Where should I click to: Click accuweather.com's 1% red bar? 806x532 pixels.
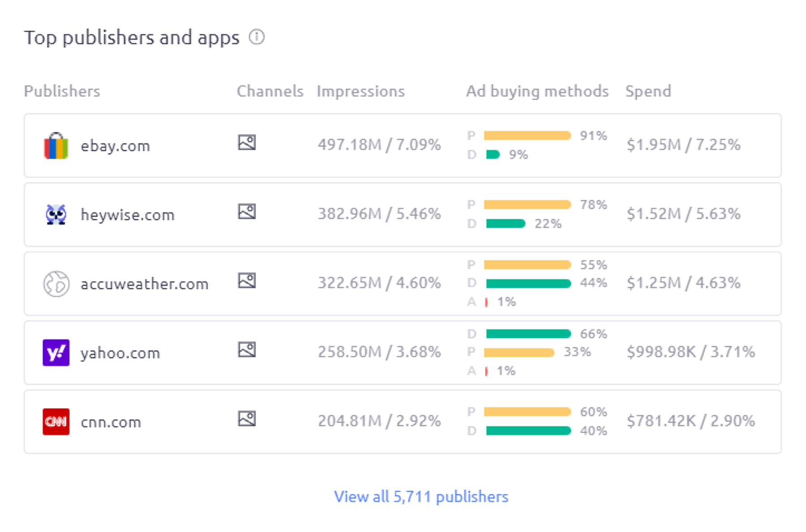point(486,302)
